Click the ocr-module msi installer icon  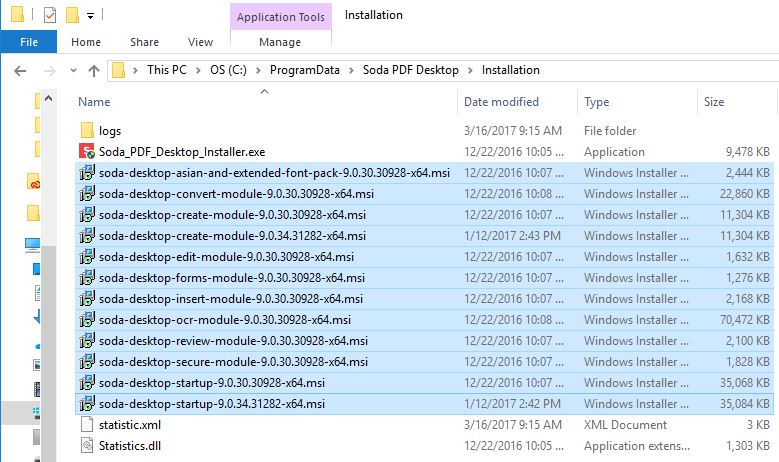[x=87, y=320]
